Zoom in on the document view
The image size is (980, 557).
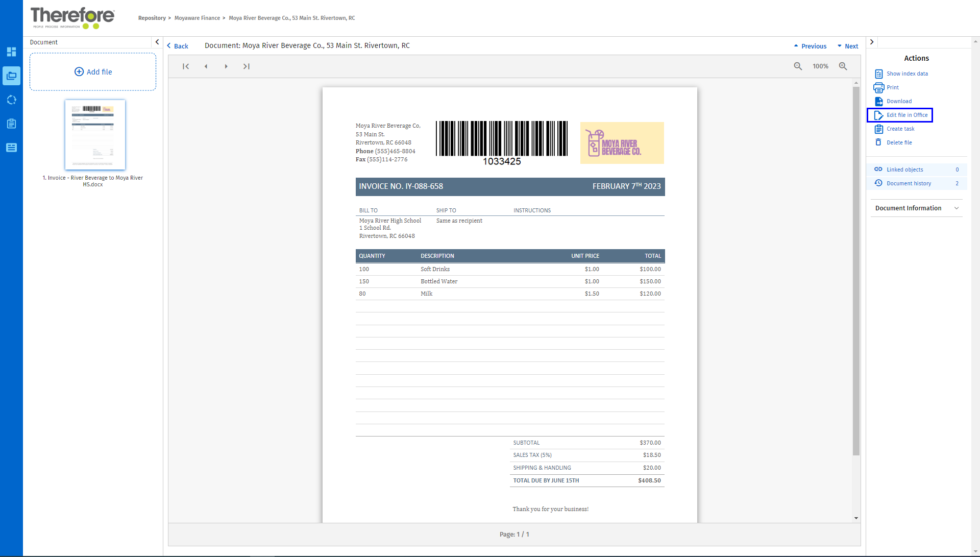(x=843, y=66)
